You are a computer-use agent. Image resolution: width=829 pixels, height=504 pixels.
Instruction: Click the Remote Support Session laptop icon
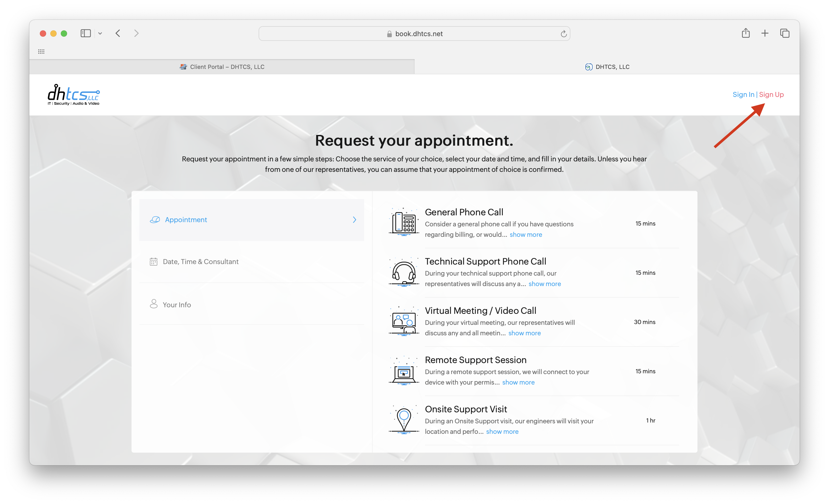click(404, 370)
